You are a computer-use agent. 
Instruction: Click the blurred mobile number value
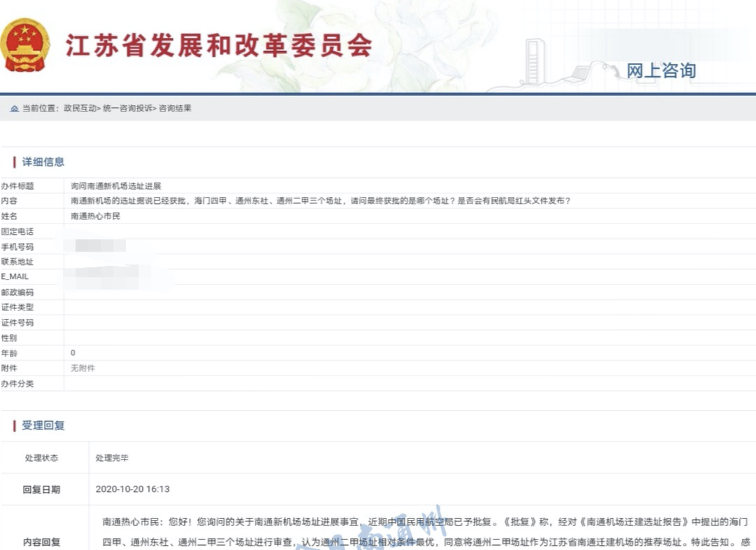coord(99,246)
